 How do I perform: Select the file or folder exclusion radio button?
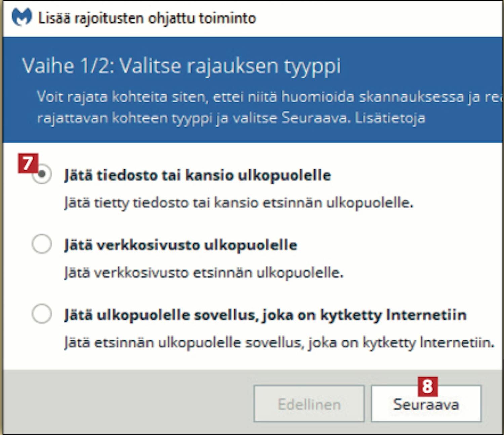click(x=42, y=174)
